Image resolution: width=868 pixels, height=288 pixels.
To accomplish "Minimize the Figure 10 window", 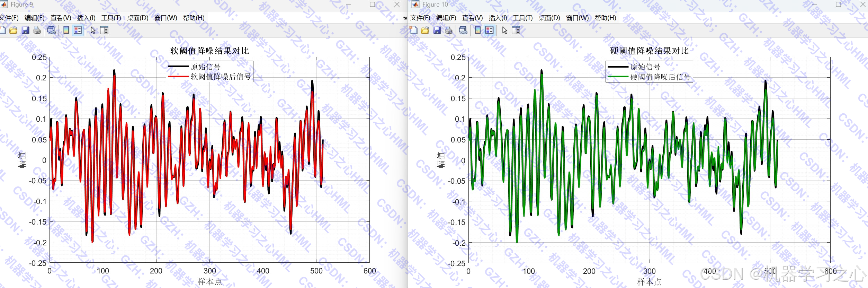I will [814, 5].
